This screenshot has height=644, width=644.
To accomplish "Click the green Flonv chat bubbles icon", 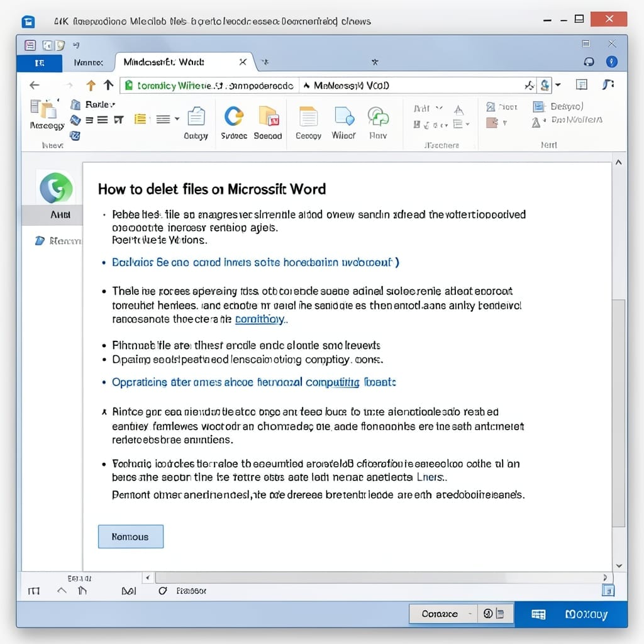I will [378, 116].
